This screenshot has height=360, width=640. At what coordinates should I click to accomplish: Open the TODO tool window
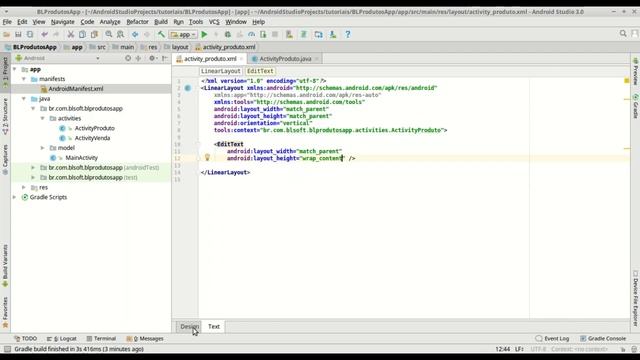(26, 338)
